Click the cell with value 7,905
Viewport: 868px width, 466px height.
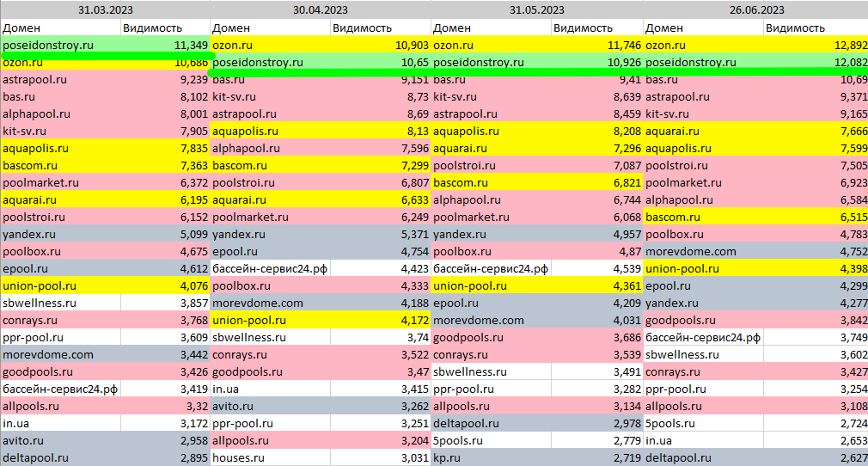pyautogui.click(x=165, y=131)
